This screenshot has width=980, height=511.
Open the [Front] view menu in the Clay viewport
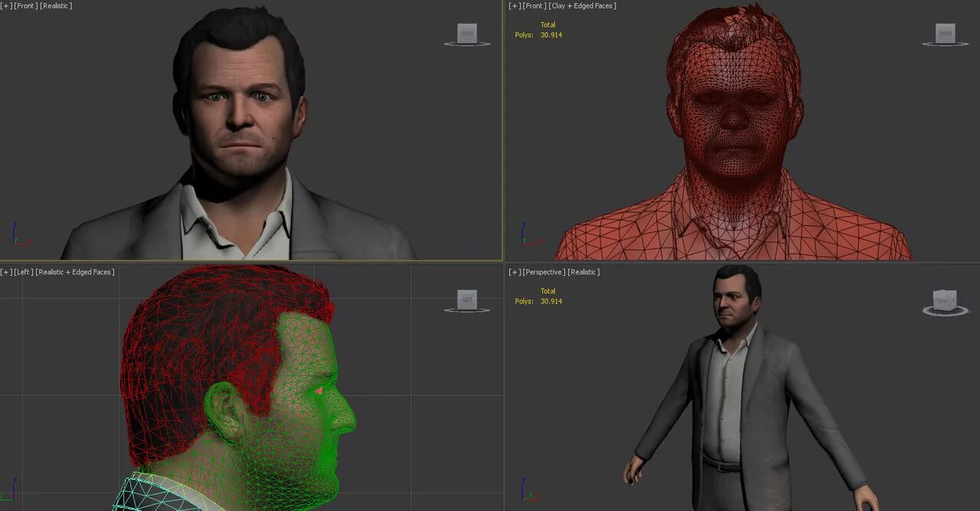tap(534, 6)
